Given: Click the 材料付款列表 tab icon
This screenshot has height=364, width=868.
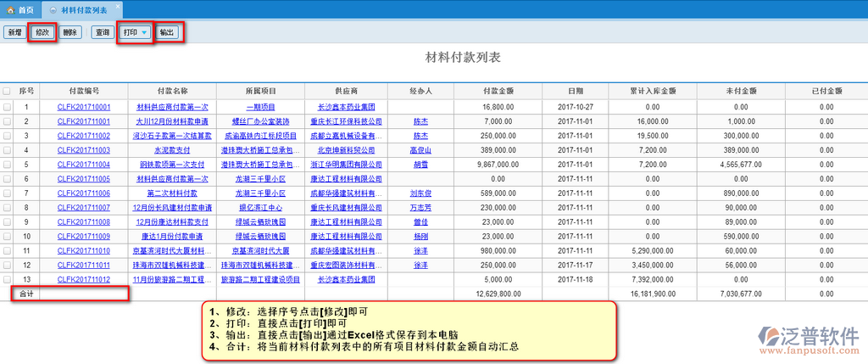Looking at the screenshot, I should click(x=54, y=10).
